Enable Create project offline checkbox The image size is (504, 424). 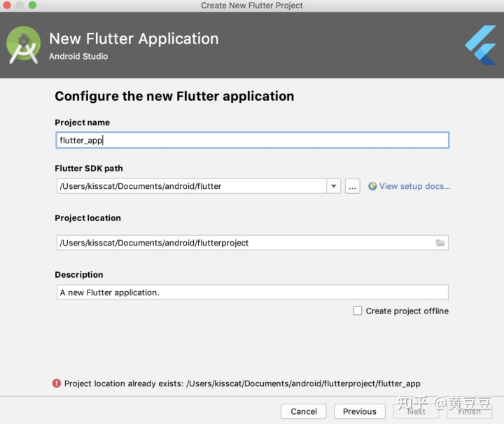click(358, 311)
